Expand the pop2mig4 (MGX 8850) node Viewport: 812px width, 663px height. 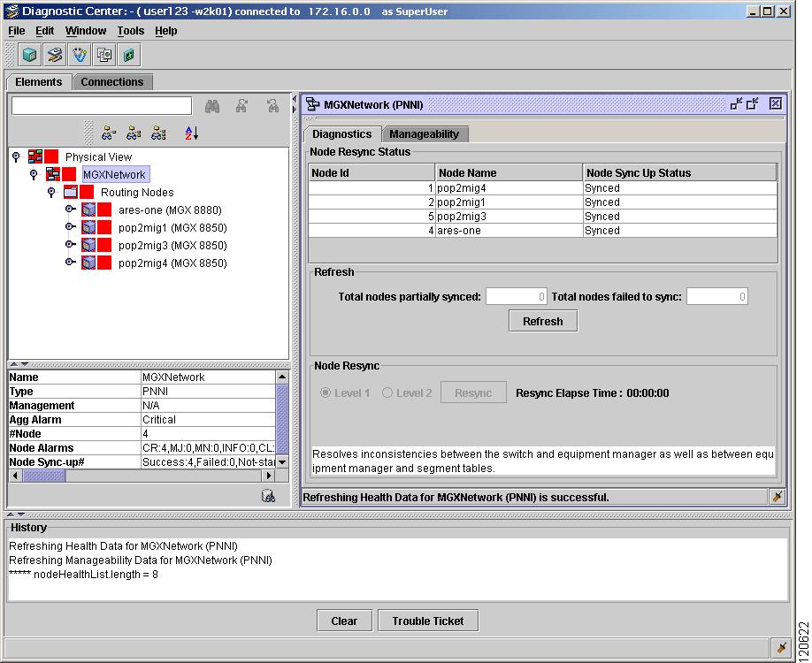71,262
